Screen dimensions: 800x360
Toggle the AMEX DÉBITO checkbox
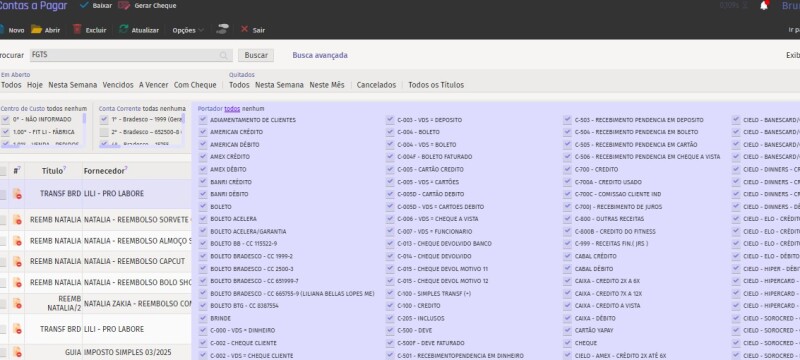point(203,169)
